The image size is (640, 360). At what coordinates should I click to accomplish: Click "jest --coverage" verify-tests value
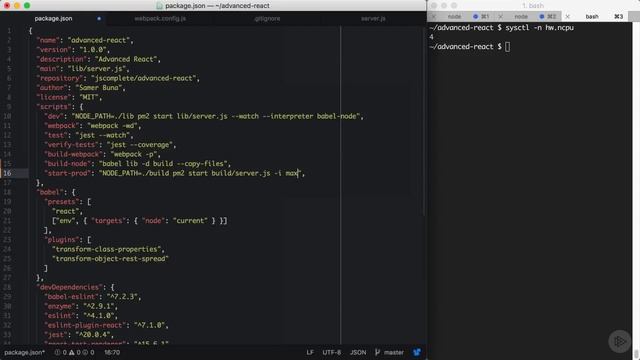pos(140,144)
